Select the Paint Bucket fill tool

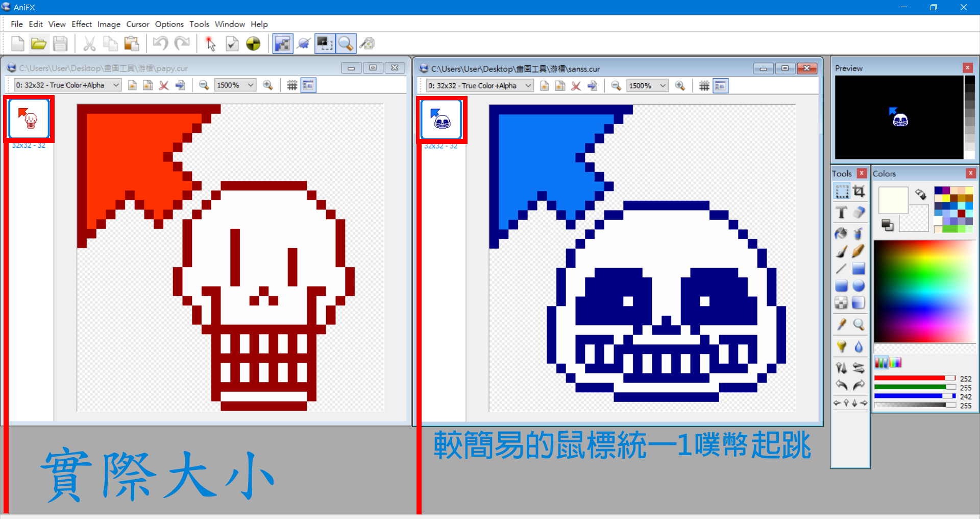842,233
